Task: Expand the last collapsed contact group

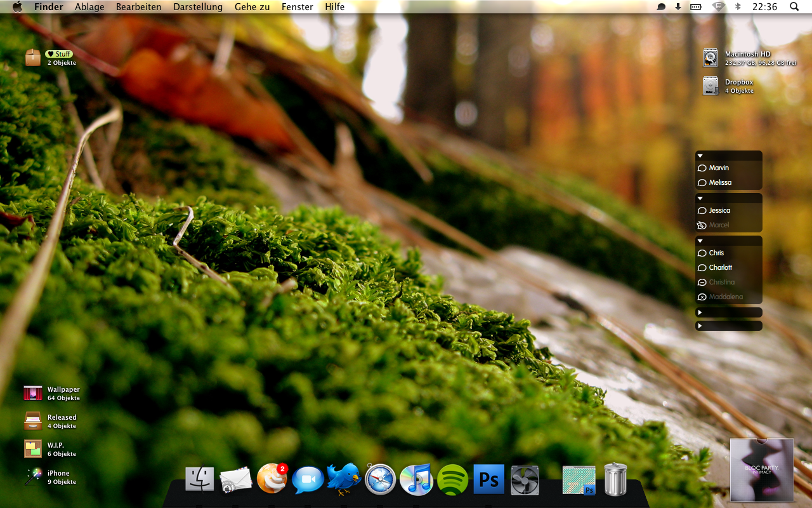Action: click(700, 326)
